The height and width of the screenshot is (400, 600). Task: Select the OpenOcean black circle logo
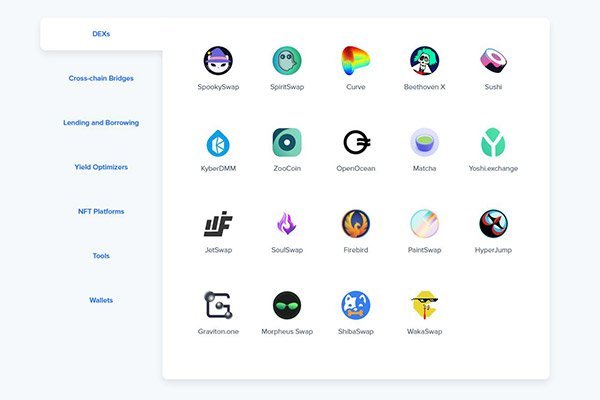tap(357, 142)
